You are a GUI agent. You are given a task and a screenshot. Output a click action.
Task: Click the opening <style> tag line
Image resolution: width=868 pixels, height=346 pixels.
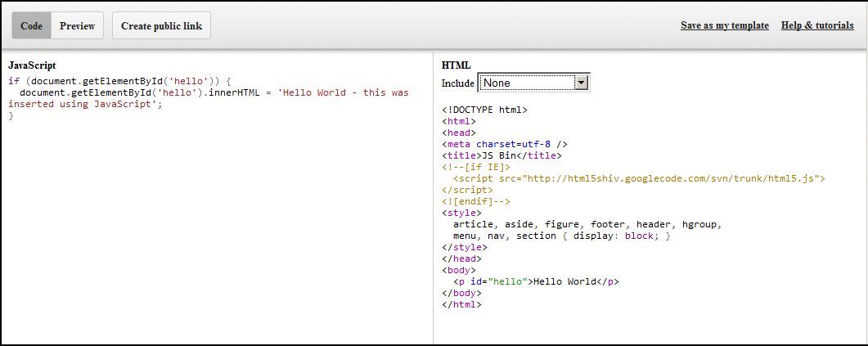click(461, 213)
